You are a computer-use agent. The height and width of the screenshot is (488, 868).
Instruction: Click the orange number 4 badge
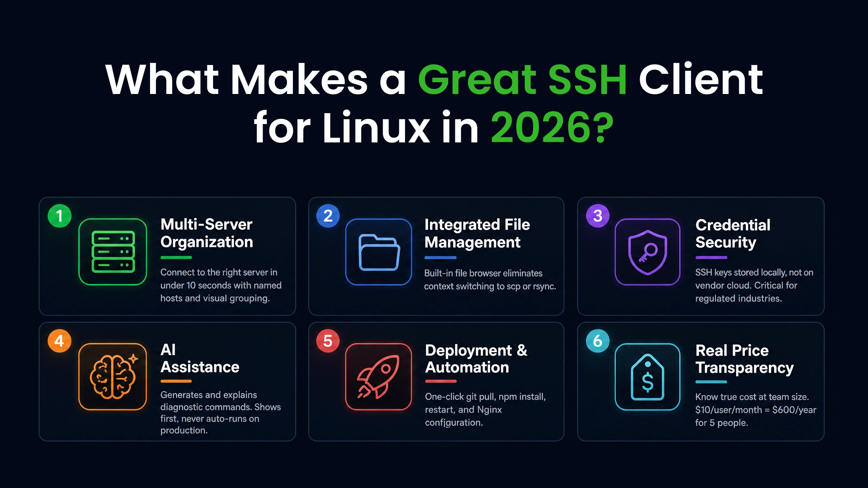pos(60,341)
